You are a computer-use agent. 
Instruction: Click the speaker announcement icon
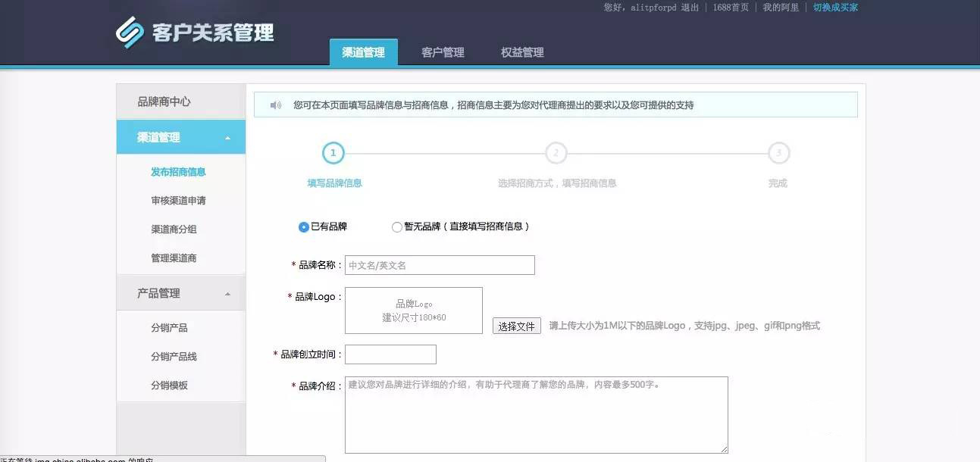[276, 105]
